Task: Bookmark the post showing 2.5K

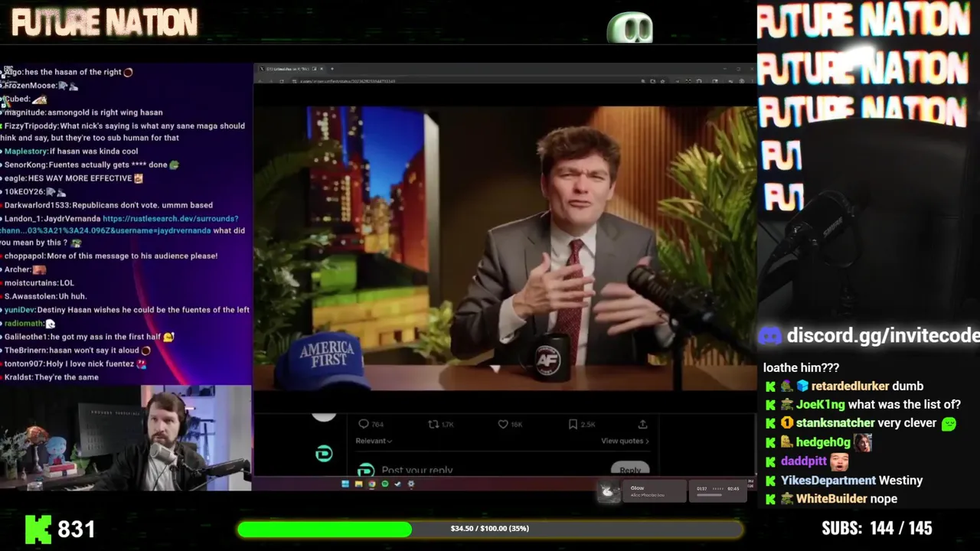Action: tap(573, 424)
